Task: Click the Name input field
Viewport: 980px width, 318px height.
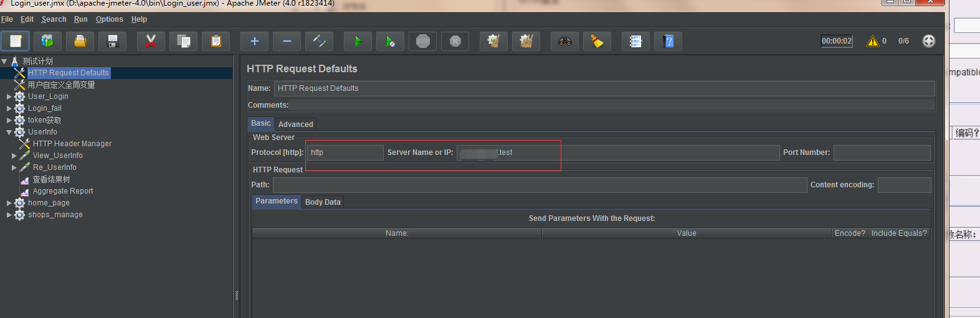Action: 604,88
